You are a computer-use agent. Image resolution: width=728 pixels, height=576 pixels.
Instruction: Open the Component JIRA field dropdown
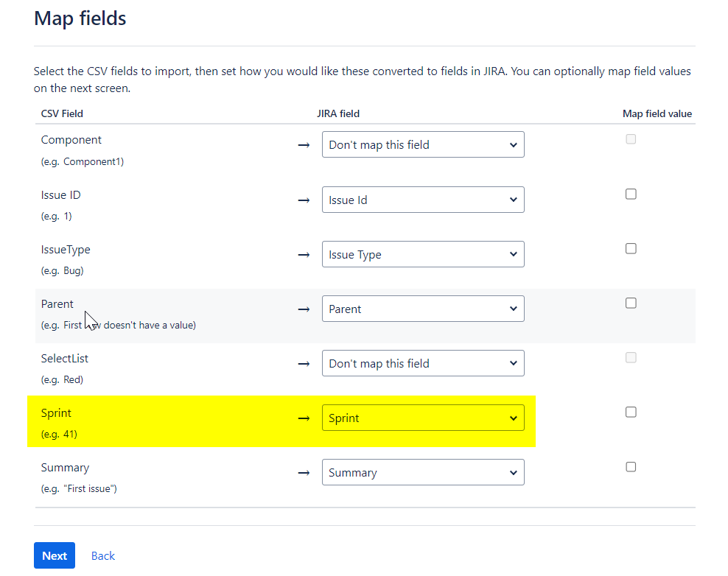click(423, 145)
